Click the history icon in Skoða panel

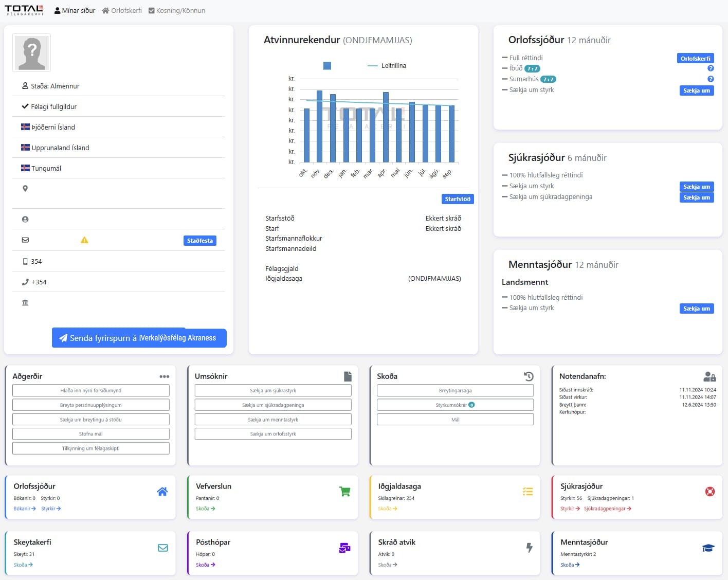529,376
